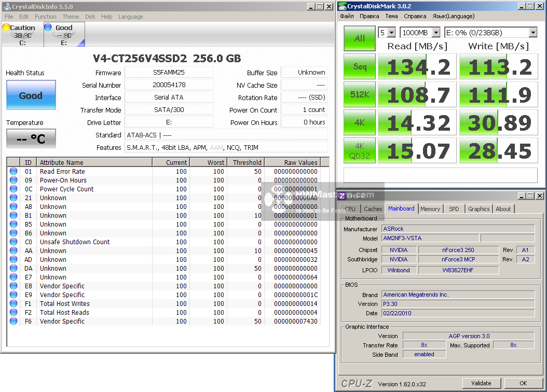Viewport: 547px width, 392px height.
Task: Open the E: drive selection dropdown
Action: [x=532, y=33]
